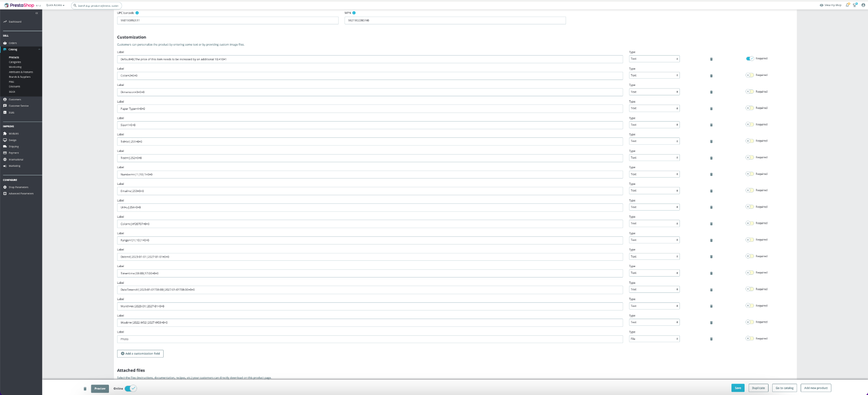This screenshot has width=868, height=395.
Task: Open Type dropdown for the Tel field
Action: 654,141
